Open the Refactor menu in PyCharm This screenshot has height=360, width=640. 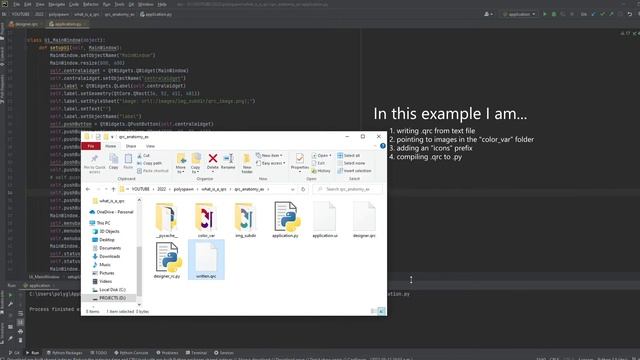pyautogui.click(x=91, y=4)
